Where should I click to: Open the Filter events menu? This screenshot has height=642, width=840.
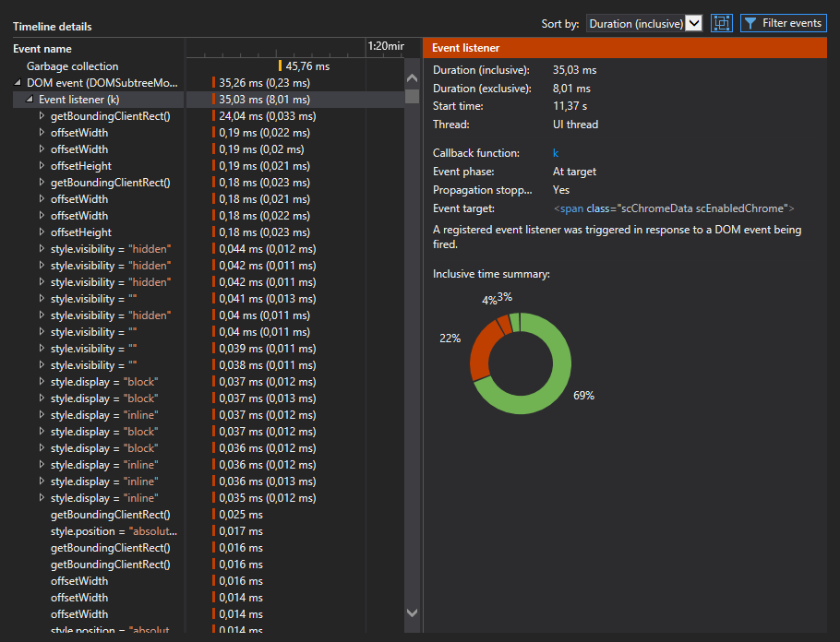point(783,23)
